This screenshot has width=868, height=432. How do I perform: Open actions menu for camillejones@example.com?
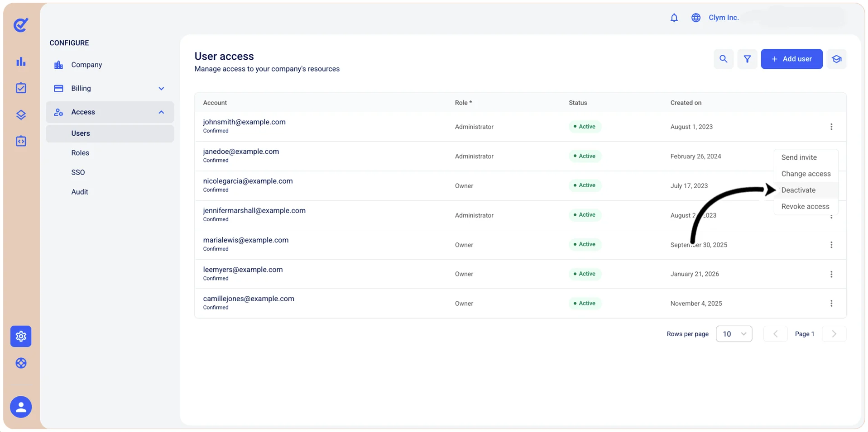point(831,304)
